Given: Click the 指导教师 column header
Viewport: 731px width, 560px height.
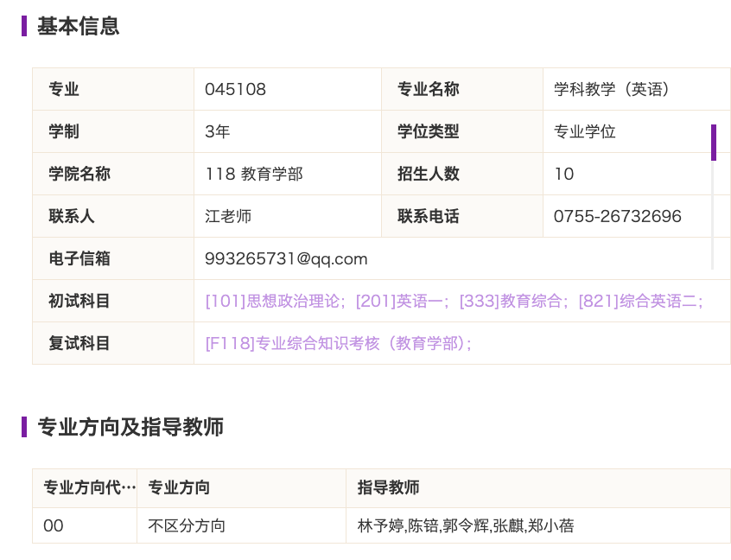Looking at the screenshot, I should coord(538,487).
